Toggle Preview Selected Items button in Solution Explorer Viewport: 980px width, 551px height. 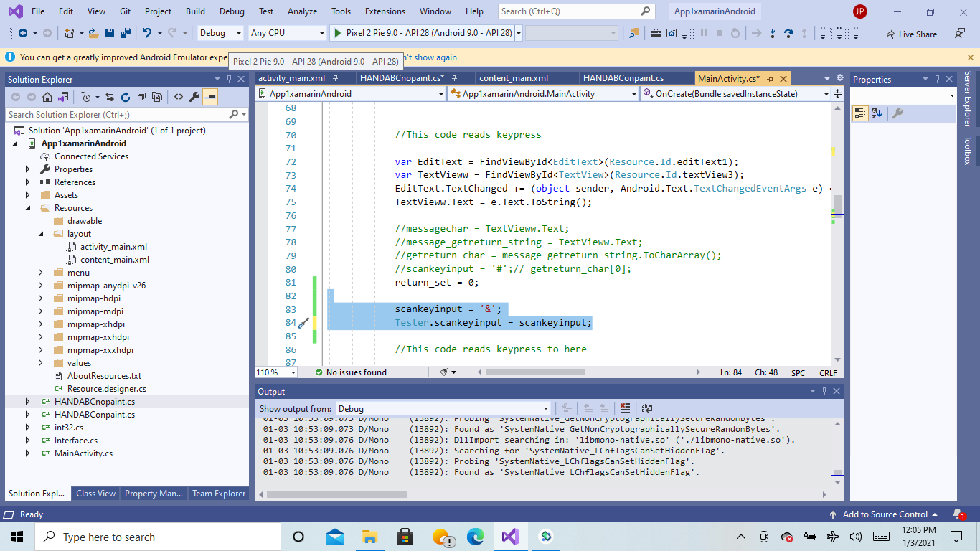(x=210, y=97)
